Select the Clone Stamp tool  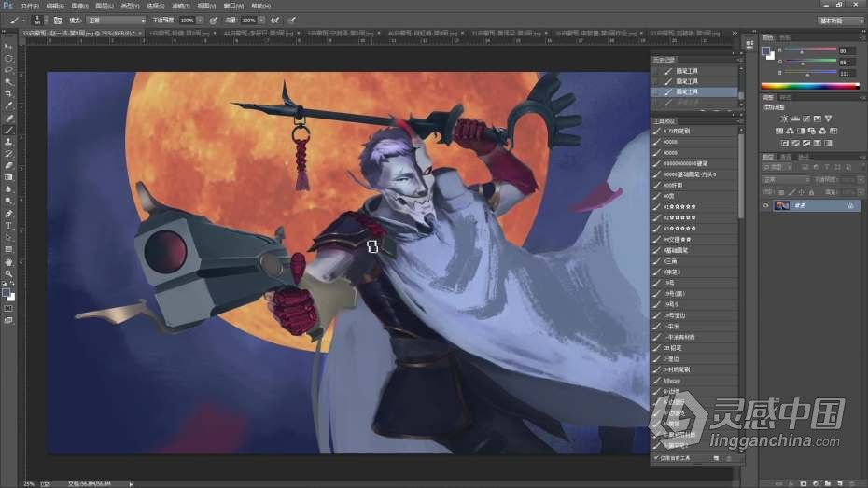[x=8, y=142]
